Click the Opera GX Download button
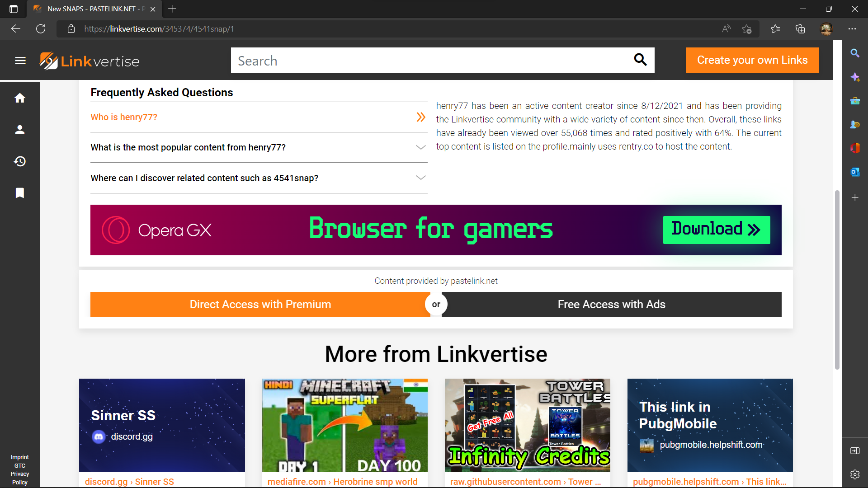The width and height of the screenshot is (868, 488). click(x=715, y=230)
